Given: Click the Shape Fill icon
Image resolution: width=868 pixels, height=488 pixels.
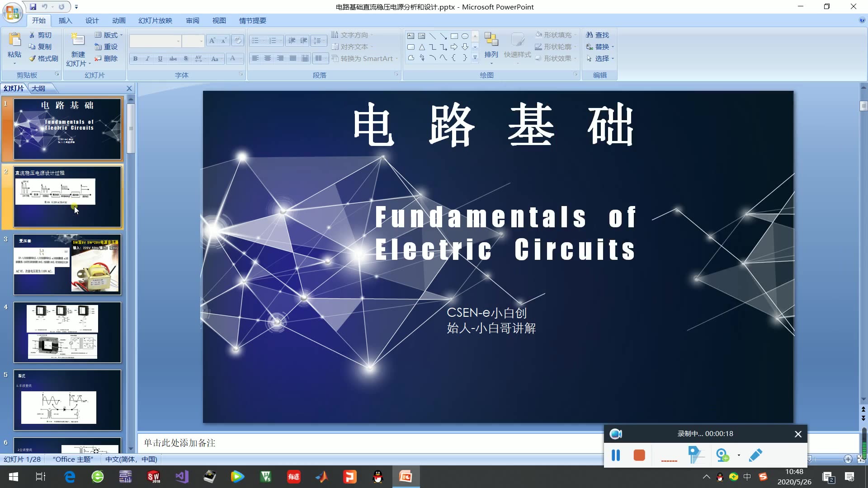Looking at the screenshot, I should tap(555, 35).
